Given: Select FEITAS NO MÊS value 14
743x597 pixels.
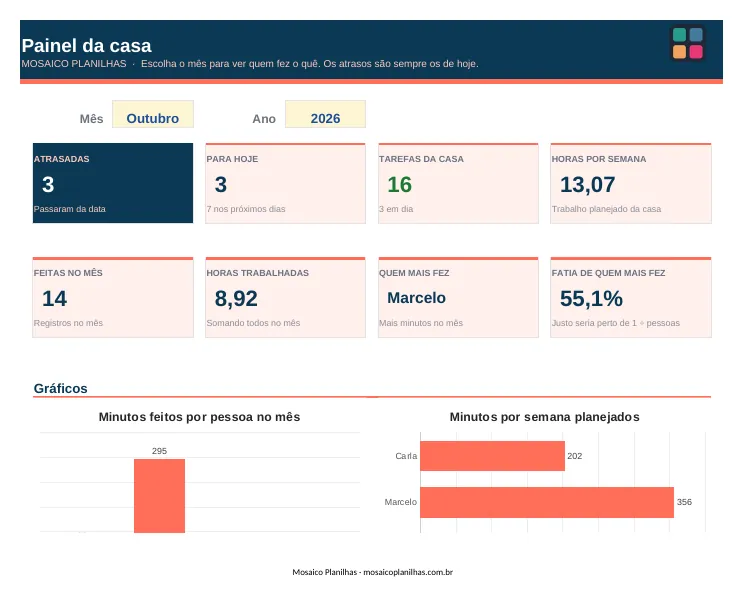Looking at the screenshot, I should pos(54,298).
